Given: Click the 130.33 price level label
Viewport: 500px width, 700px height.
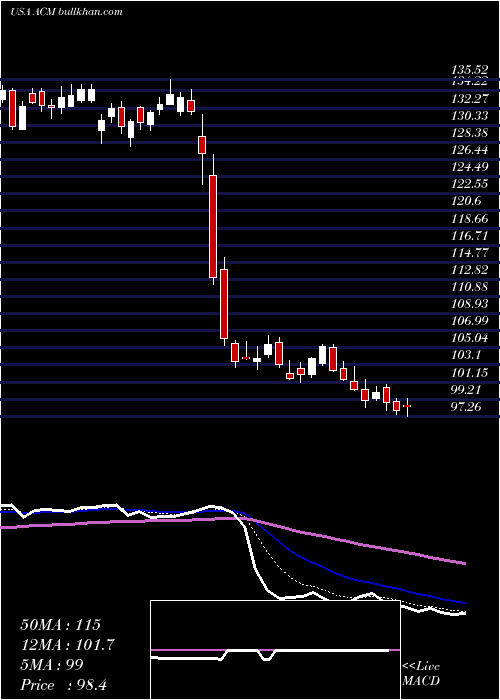Looking at the screenshot, I should (x=469, y=116).
